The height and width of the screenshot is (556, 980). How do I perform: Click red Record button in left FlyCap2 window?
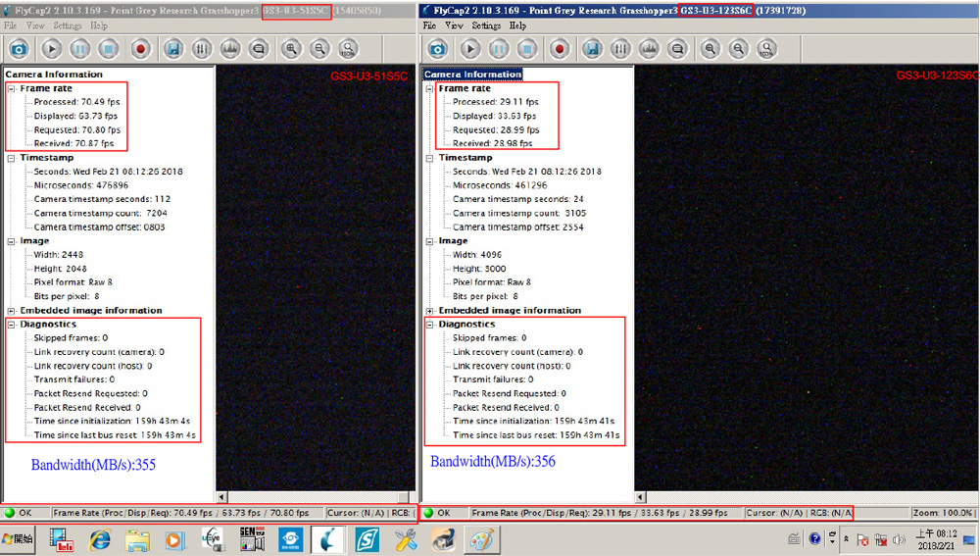140,48
